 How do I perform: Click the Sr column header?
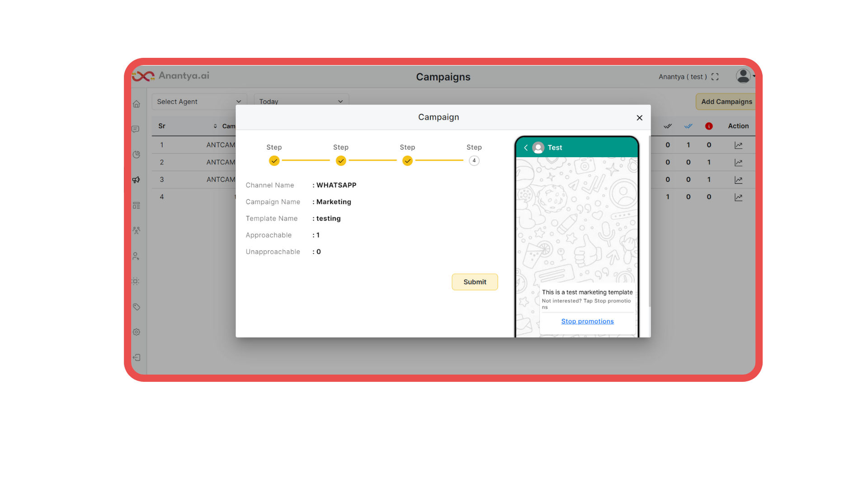tap(162, 126)
